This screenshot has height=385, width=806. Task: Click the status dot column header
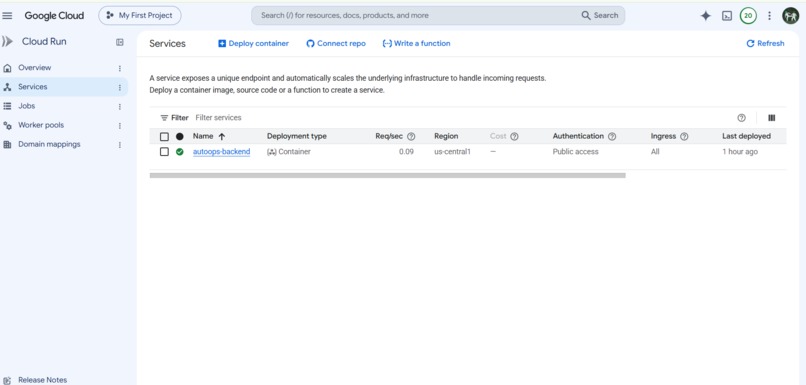(179, 137)
